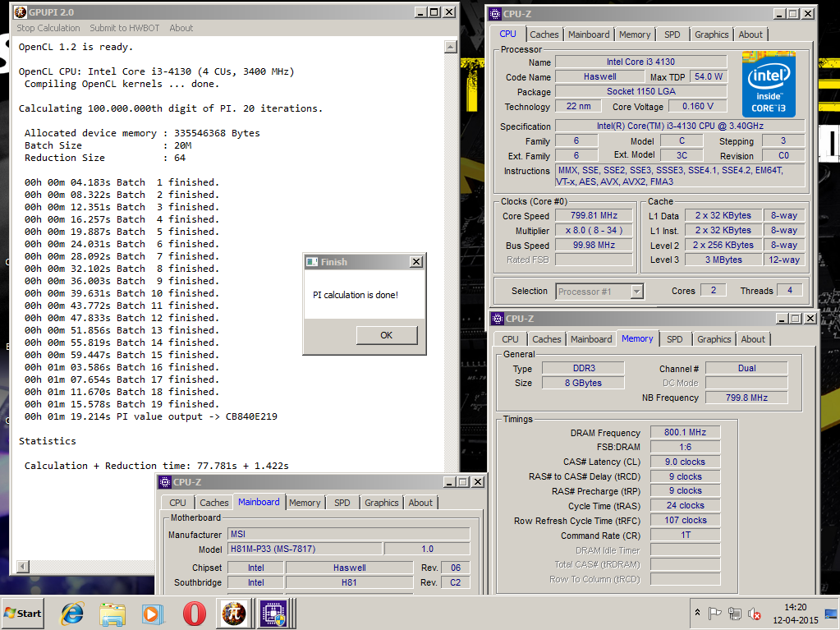Click Mainboard CPU-Z window title icon
840x630 pixels.
pyautogui.click(x=166, y=482)
